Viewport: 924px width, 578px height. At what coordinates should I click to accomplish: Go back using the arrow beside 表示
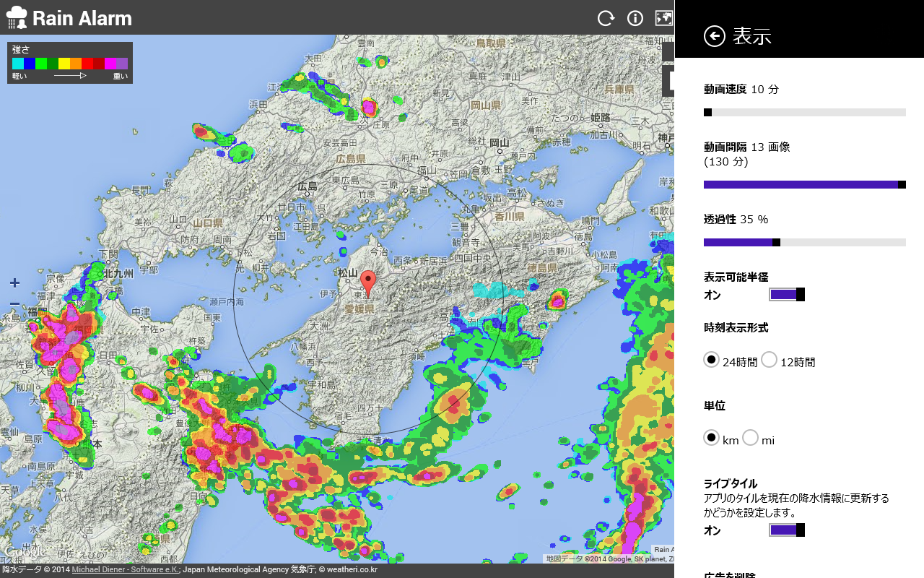(x=715, y=36)
